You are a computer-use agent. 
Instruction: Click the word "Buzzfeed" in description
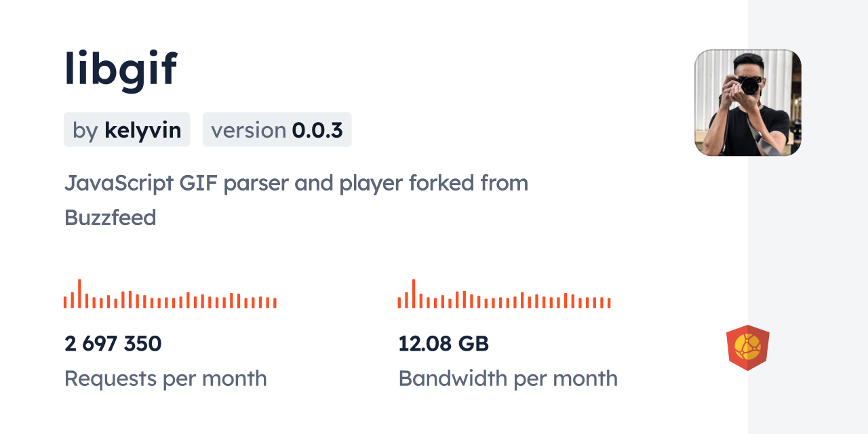(x=110, y=218)
